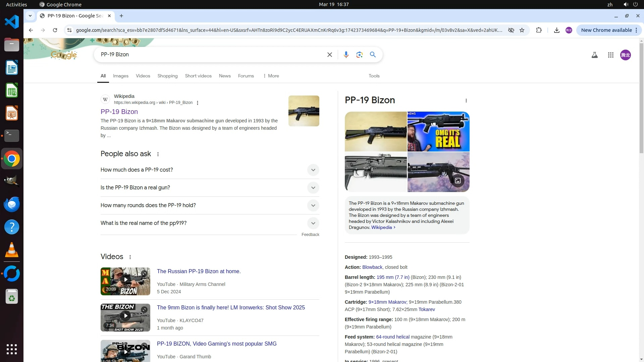This screenshot has width=644, height=362.
Task: Bookmark this page with star icon
Action: [522, 30]
